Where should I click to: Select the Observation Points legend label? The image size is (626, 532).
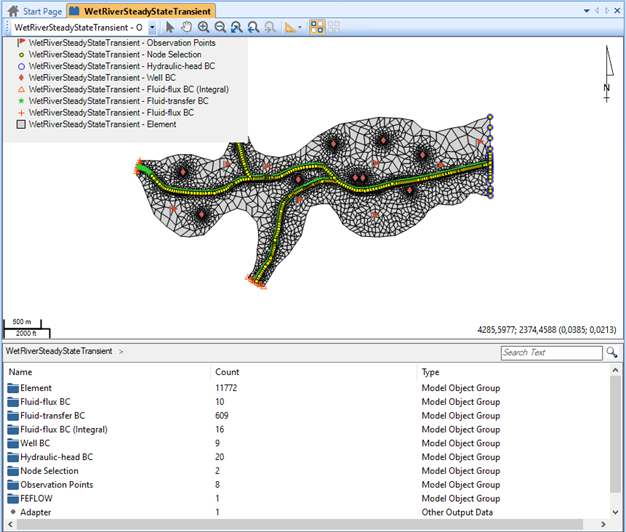coord(122,43)
